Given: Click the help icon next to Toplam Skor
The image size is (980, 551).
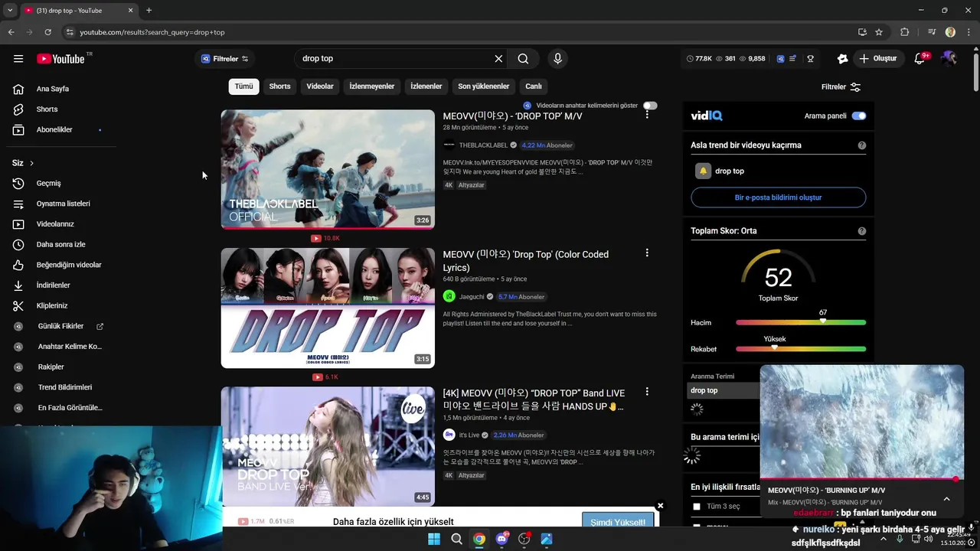Looking at the screenshot, I should coord(862,231).
